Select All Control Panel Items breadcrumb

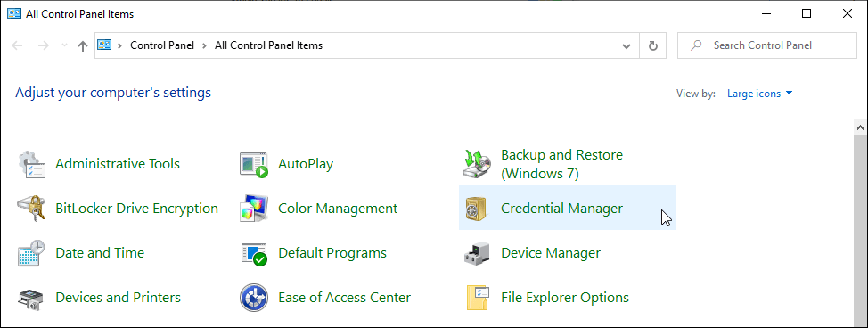pyautogui.click(x=268, y=45)
